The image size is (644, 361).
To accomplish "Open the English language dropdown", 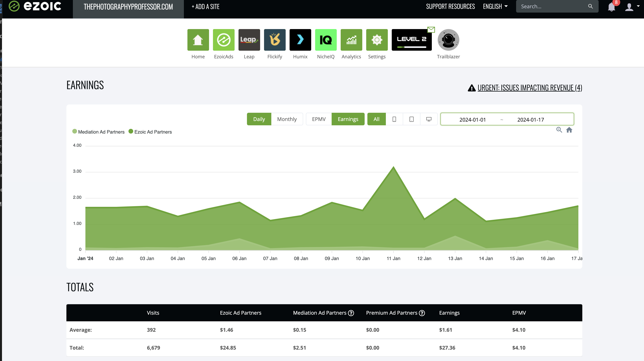I will tap(495, 6).
